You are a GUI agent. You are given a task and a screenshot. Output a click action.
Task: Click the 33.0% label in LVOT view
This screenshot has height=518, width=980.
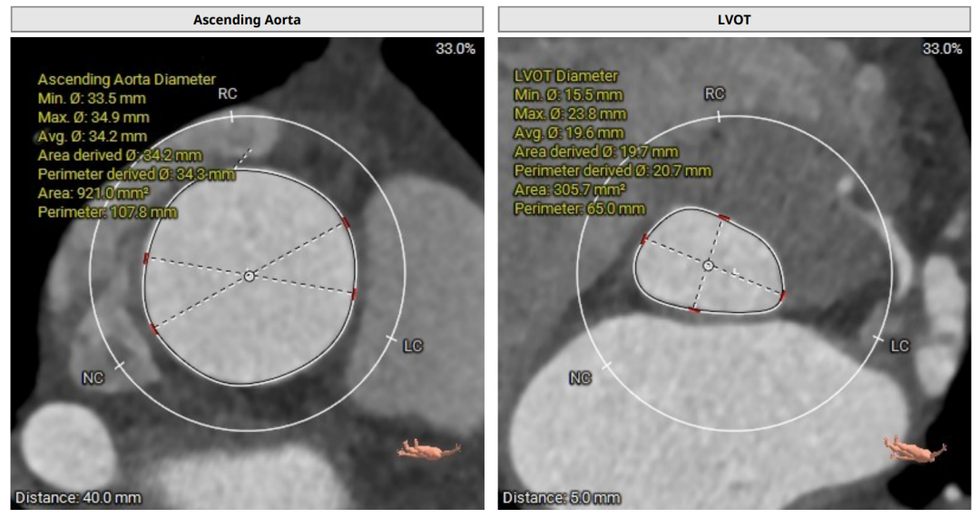pyautogui.click(x=943, y=48)
